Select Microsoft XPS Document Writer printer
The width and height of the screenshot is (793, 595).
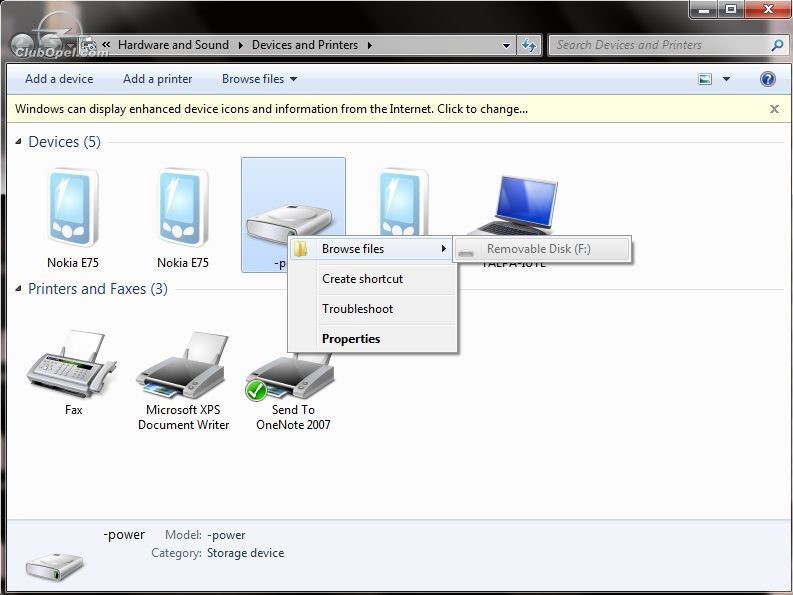[182, 365]
